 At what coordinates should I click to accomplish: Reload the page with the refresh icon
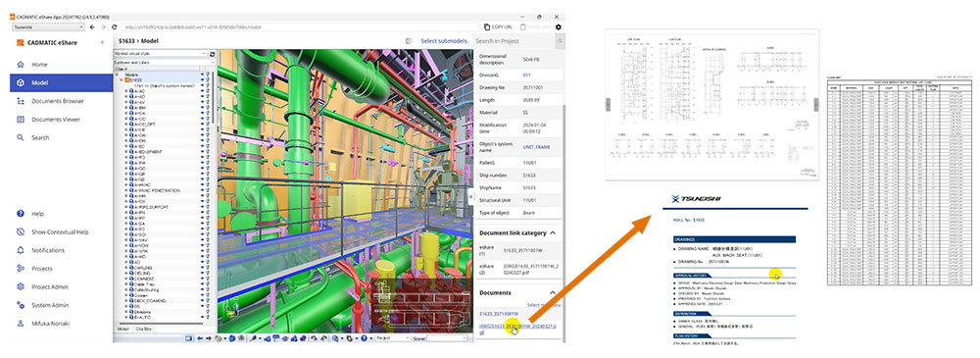pos(115,26)
